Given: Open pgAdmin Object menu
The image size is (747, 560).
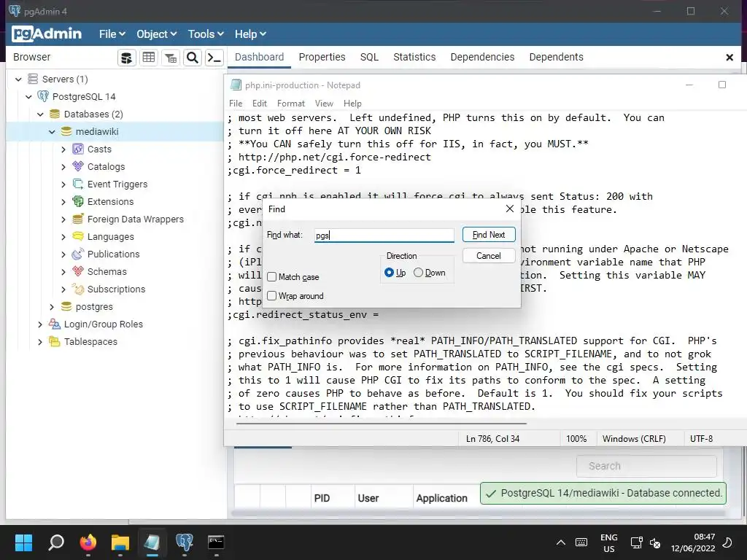Looking at the screenshot, I should click(x=156, y=34).
